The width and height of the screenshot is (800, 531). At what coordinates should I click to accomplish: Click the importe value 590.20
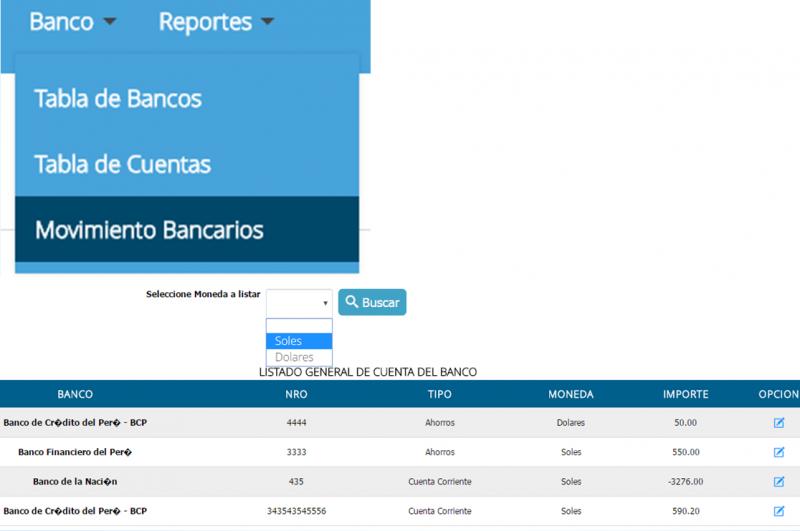click(686, 511)
